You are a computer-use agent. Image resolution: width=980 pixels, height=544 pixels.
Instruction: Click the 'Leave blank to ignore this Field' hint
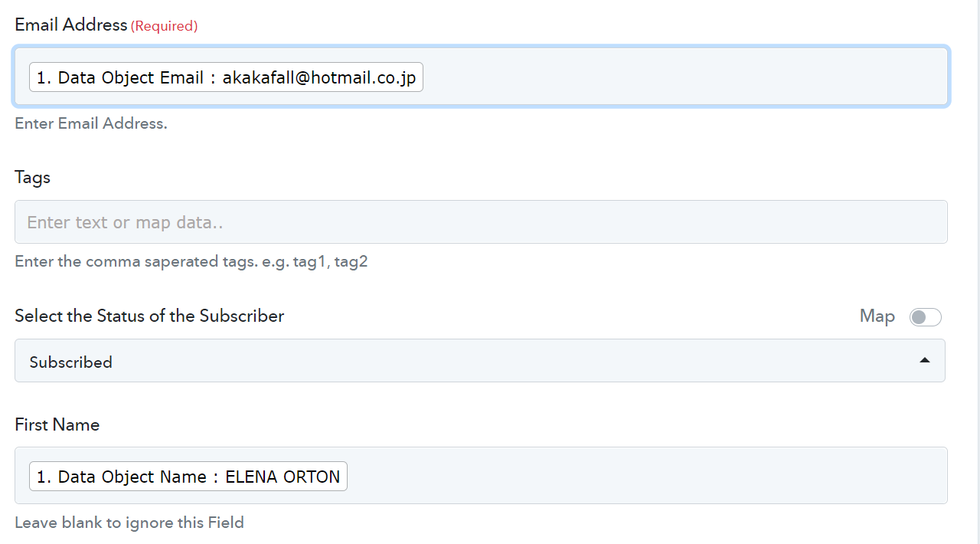pos(129,523)
